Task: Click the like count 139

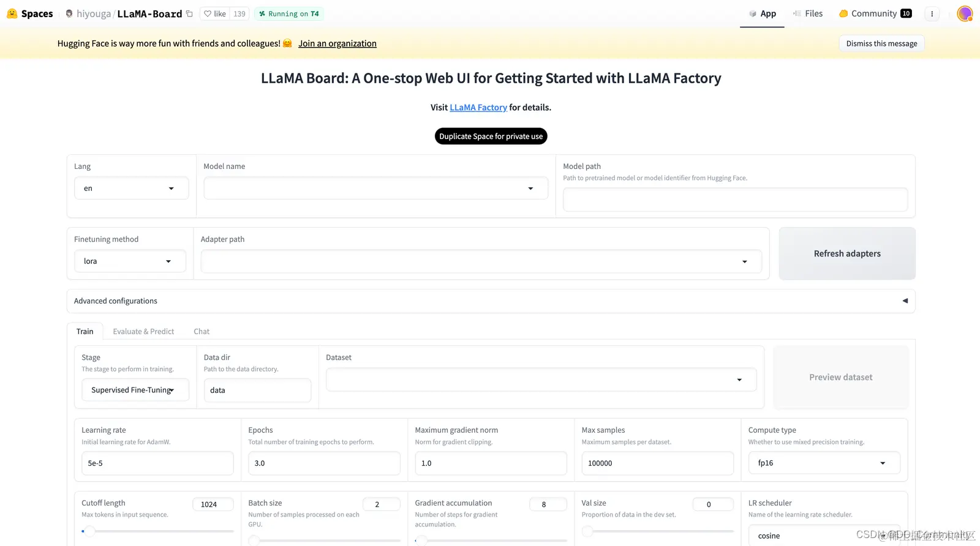Action: (239, 13)
